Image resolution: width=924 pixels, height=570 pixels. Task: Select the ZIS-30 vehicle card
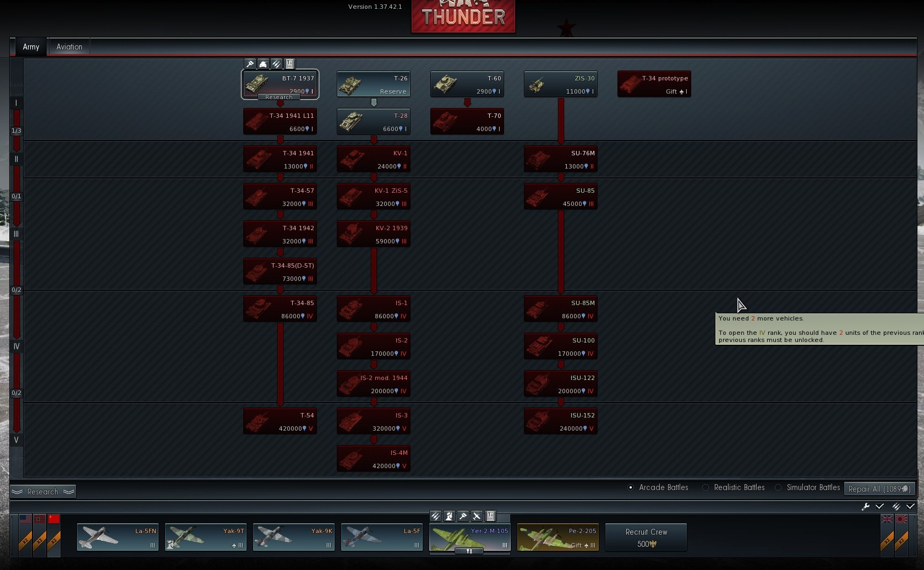coord(561,84)
